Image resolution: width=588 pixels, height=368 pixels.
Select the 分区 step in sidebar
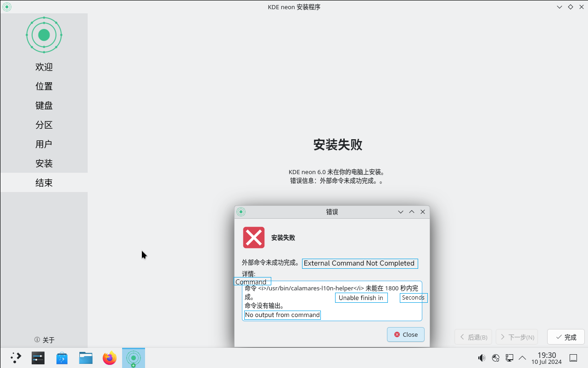click(44, 125)
